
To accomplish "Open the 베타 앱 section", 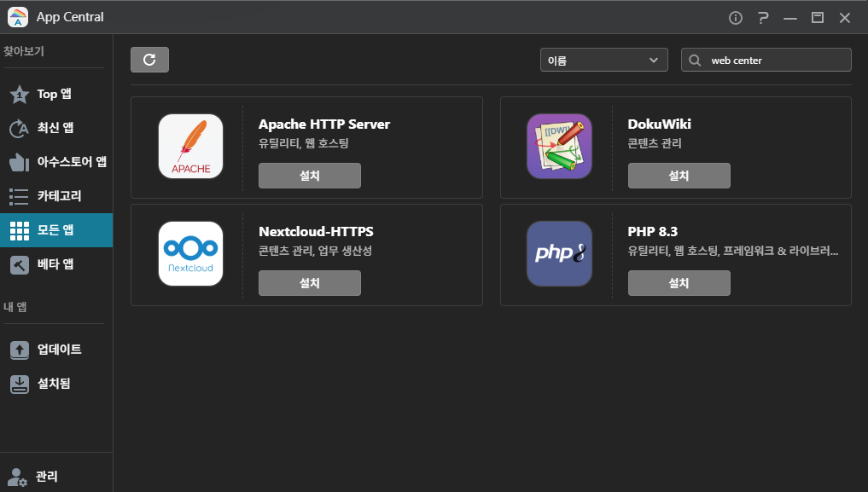I will pyautogui.click(x=56, y=264).
